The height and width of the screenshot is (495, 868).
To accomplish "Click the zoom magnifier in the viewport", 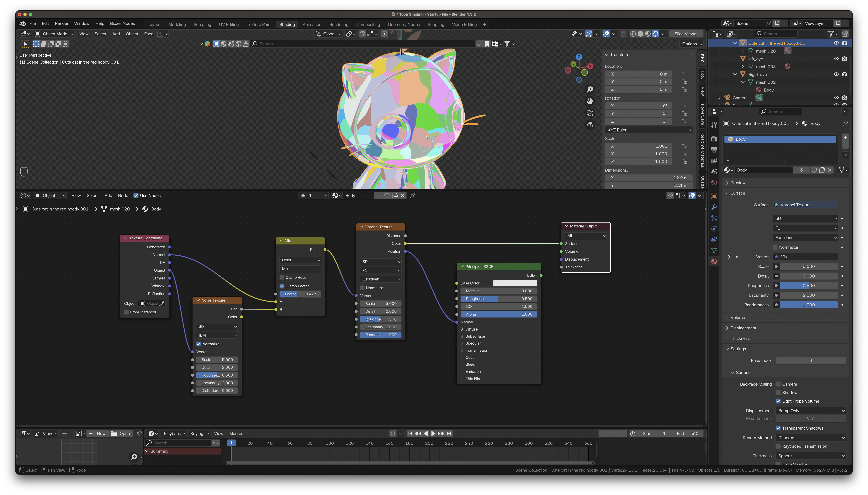I will (x=590, y=89).
